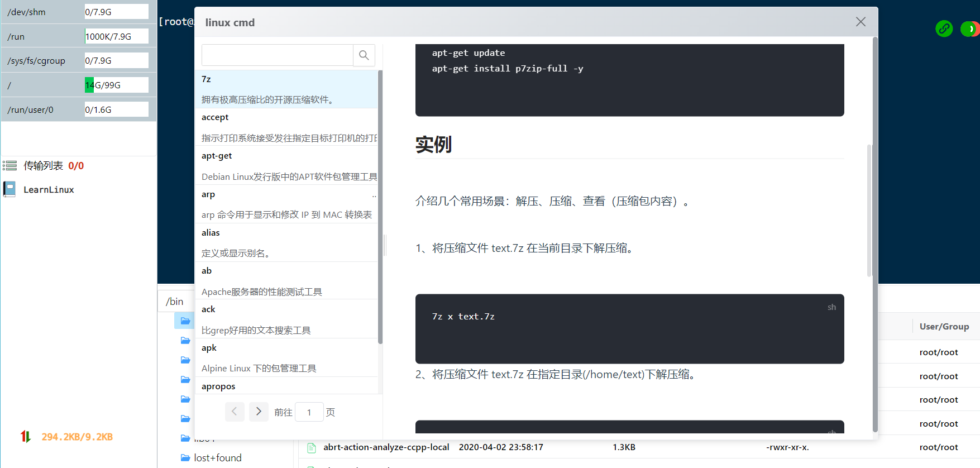
Task: Select the apt-get command in list
Action: point(286,166)
